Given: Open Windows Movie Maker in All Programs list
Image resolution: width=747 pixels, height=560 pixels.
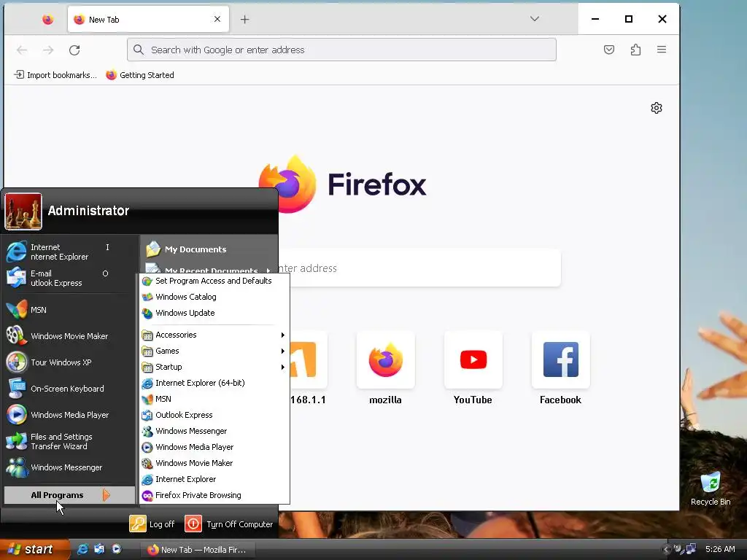Looking at the screenshot, I should [215, 463].
